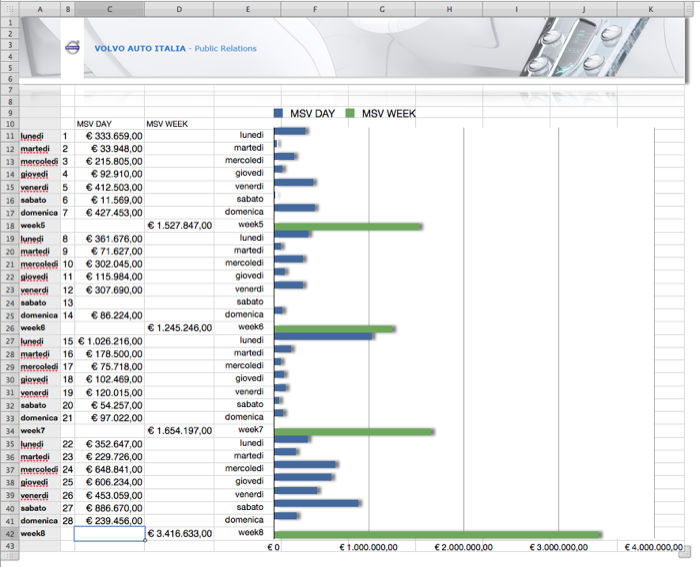Click the VOLVO AUTO ITALIA banner text
This screenshot has height=567, width=700.
(x=140, y=48)
